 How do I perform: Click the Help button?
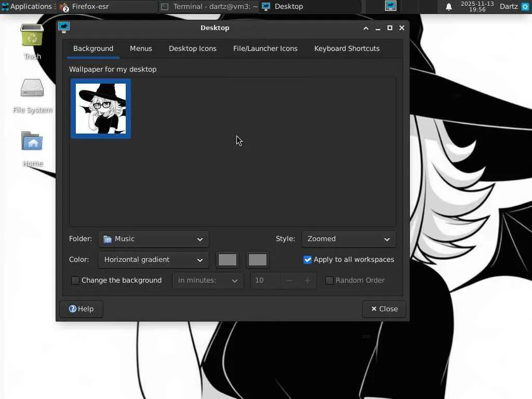point(82,309)
